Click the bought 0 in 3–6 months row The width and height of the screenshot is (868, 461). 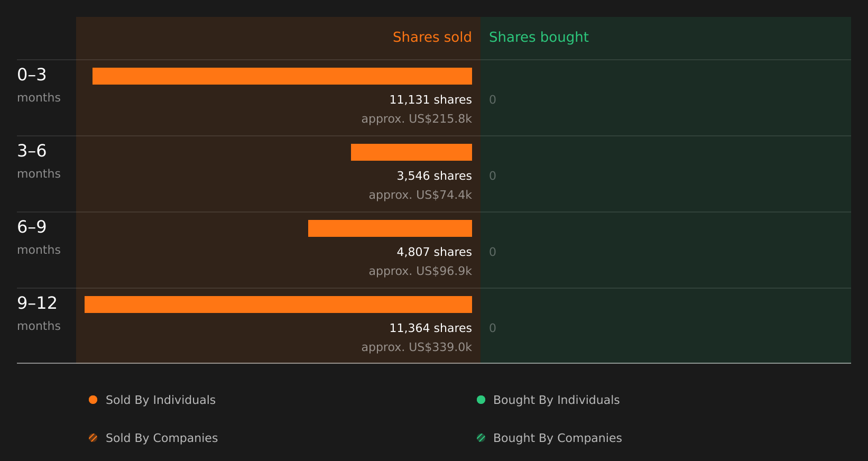click(493, 176)
